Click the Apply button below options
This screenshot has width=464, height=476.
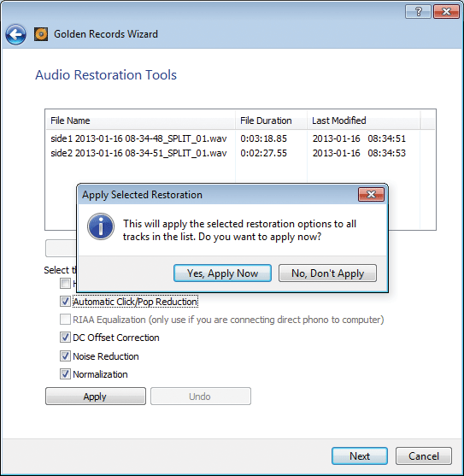(96, 397)
